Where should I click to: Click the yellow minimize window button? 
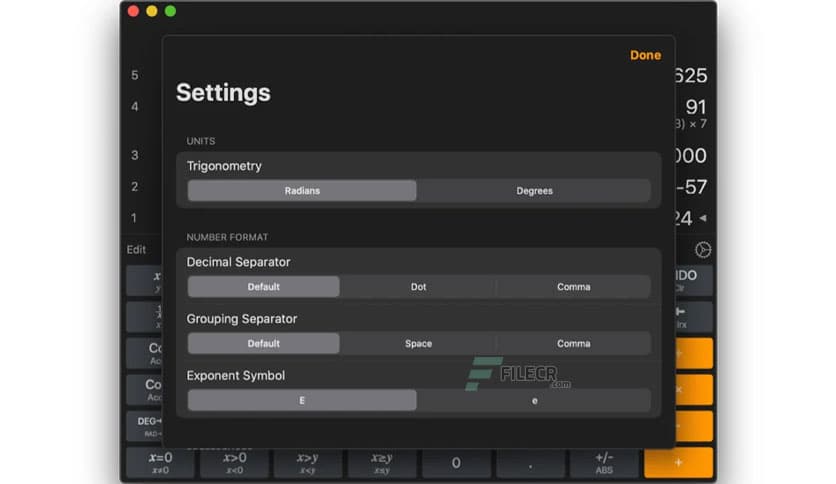pos(152,11)
